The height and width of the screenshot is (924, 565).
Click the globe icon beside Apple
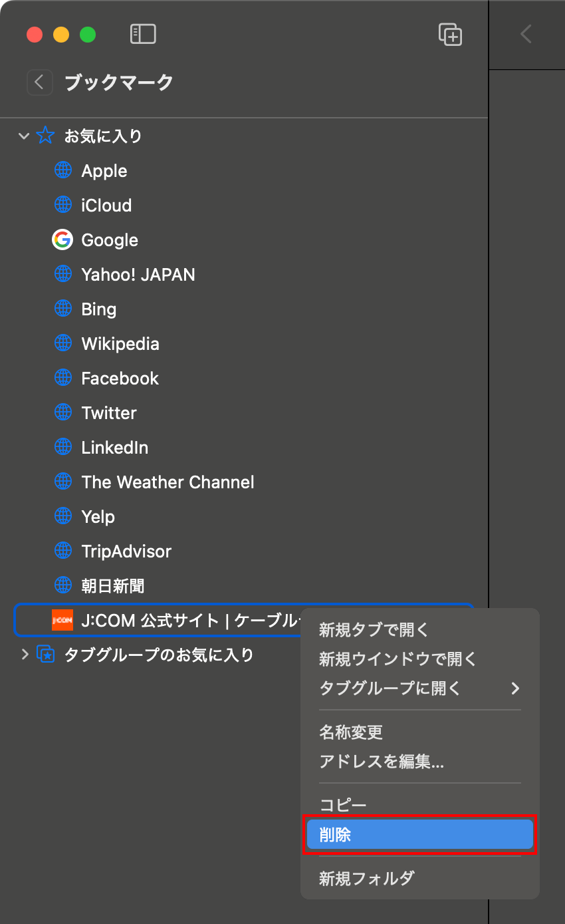click(x=62, y=170)
